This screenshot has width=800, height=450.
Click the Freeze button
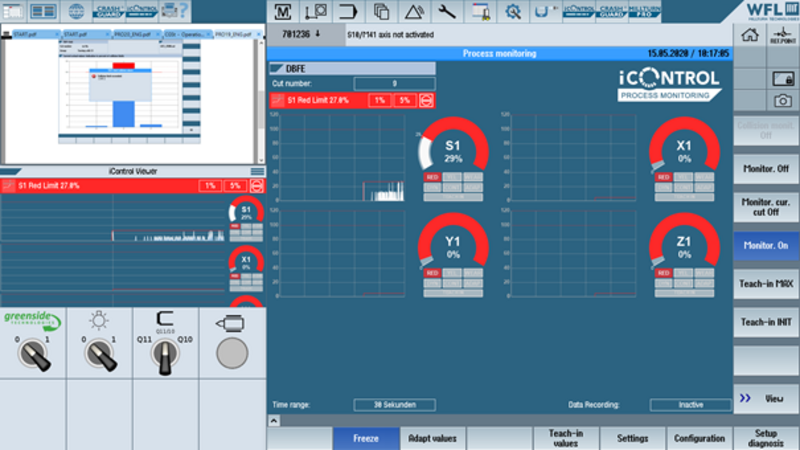(365, 438)
